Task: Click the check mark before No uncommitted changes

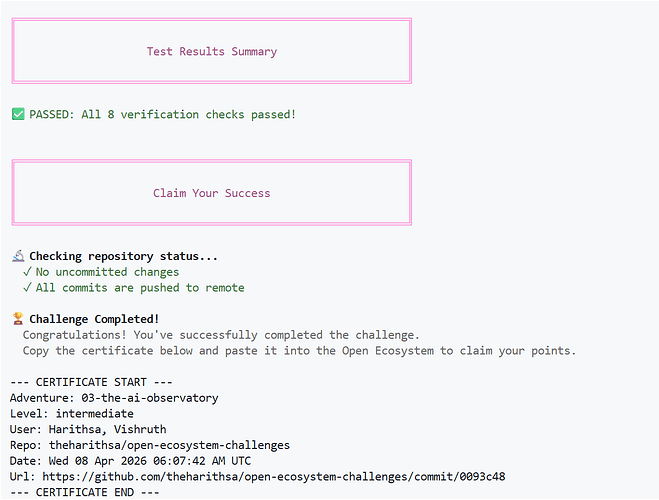Action: [27, 272]
